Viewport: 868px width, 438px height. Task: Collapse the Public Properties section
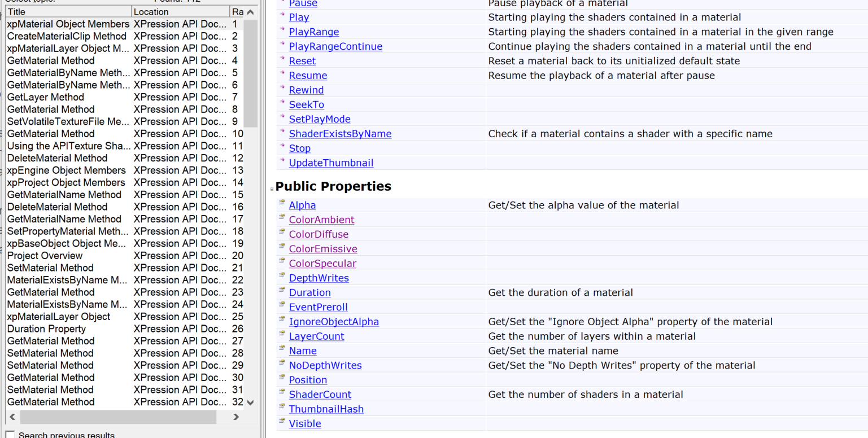coord(272,189)
